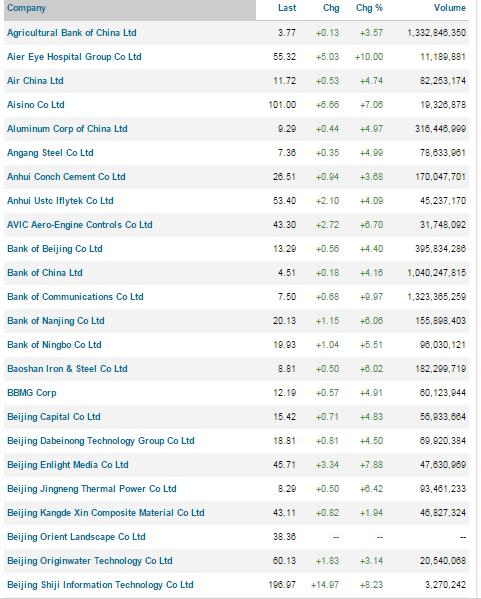Select Bank of China volume 1,040,247,815
481x599 pixels.
[437, 273]
